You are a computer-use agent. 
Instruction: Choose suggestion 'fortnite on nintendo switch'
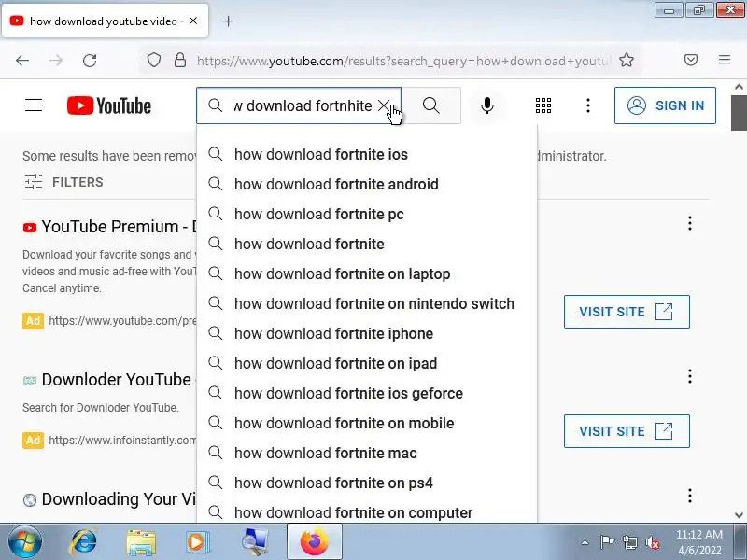tap(367, 304)
